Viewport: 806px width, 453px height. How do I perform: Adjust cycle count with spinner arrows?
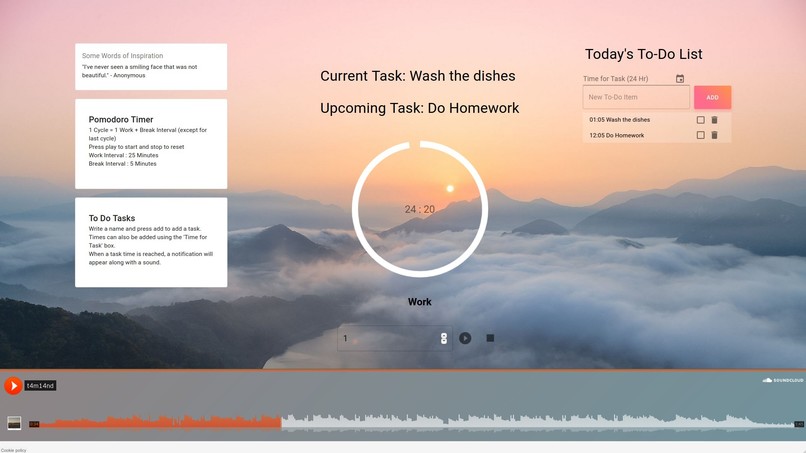(x=444, y=338)
